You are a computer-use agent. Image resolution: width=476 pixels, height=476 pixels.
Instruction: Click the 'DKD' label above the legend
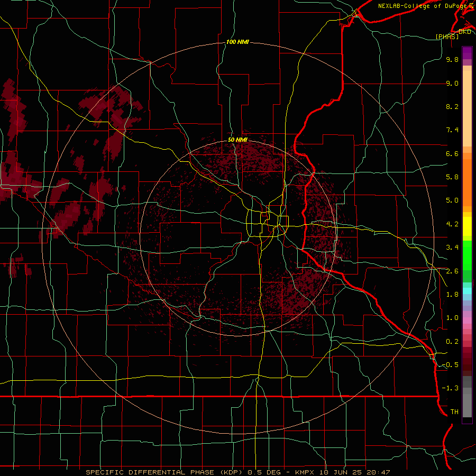[x=465, y=32]
